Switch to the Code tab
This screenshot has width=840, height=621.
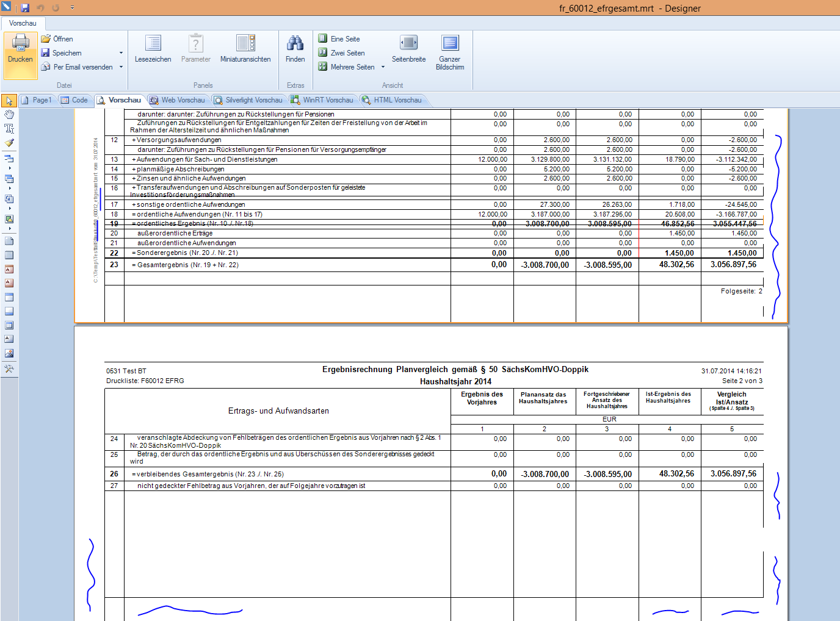point(74,100)
